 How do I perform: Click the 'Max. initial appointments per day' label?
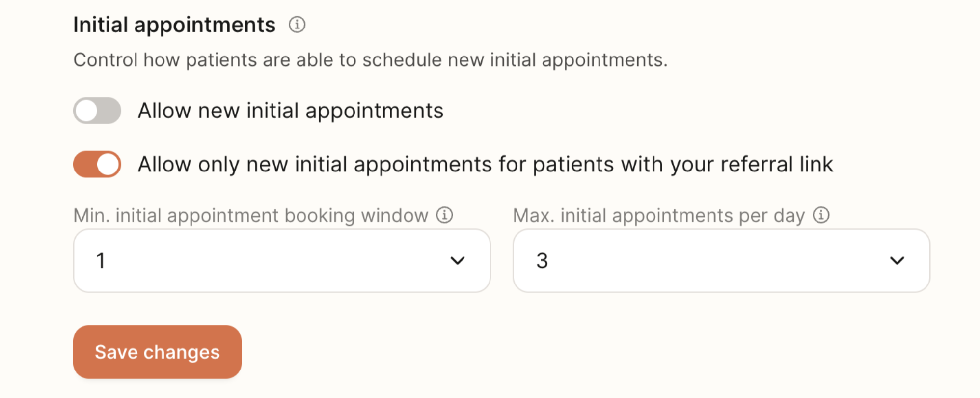[x=658, y=215]
